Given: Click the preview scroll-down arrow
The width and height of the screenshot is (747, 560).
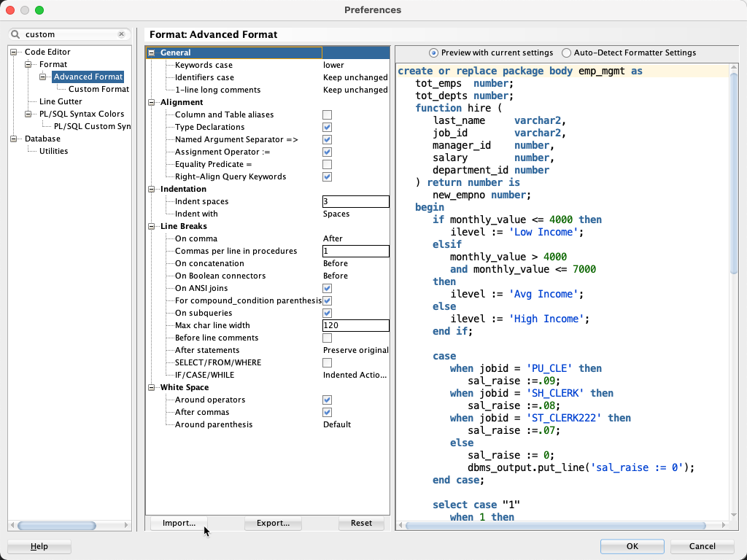Looking at the screenshot, I should (x=734, y=515).
